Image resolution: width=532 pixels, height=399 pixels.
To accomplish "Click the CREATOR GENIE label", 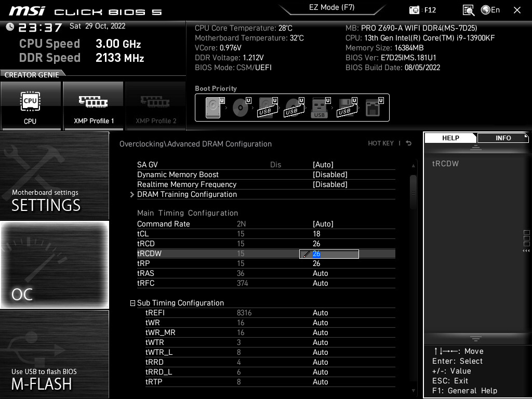I will 32,75.
